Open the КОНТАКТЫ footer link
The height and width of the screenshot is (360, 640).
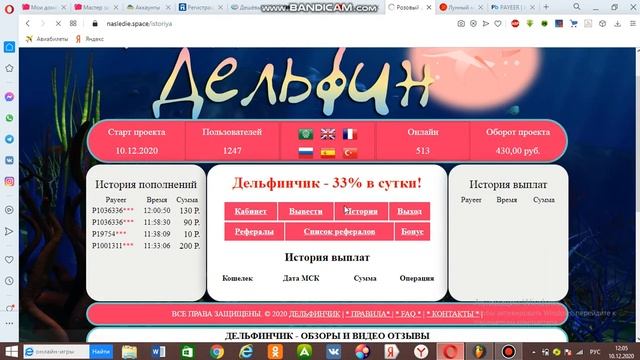[x=453, y=313]
